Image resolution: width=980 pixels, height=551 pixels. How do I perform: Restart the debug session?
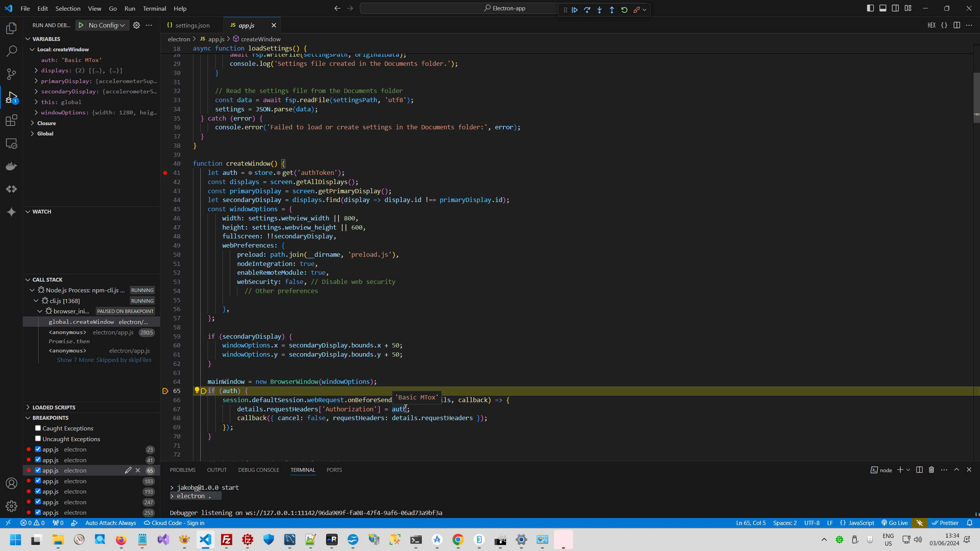(x=624, y=10)
